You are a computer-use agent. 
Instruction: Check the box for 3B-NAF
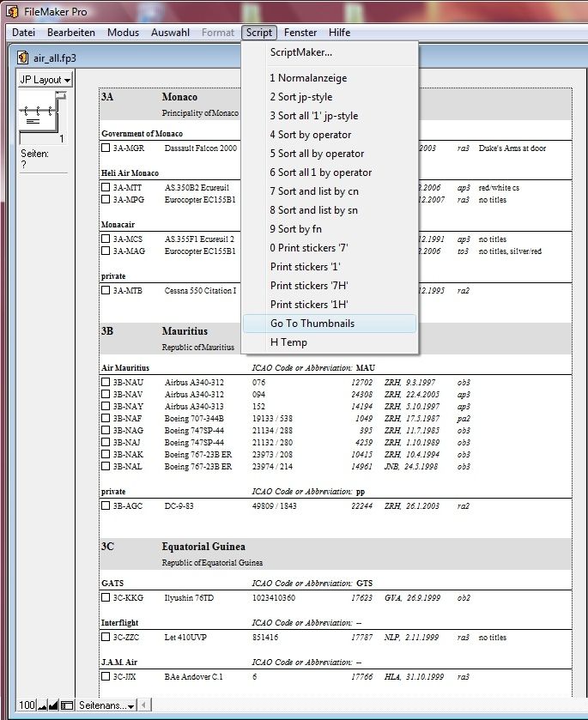[106, 418]
